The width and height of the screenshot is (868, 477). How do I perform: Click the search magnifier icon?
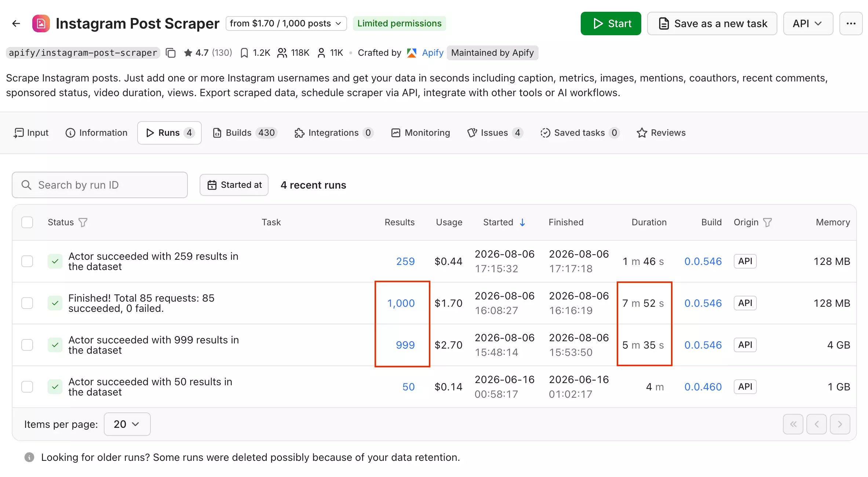point(26,185)
